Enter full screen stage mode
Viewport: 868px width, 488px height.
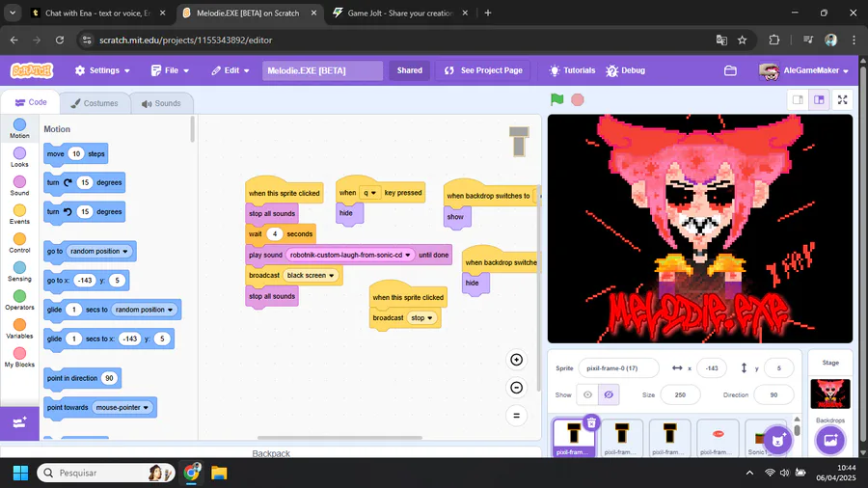(843, 99)
